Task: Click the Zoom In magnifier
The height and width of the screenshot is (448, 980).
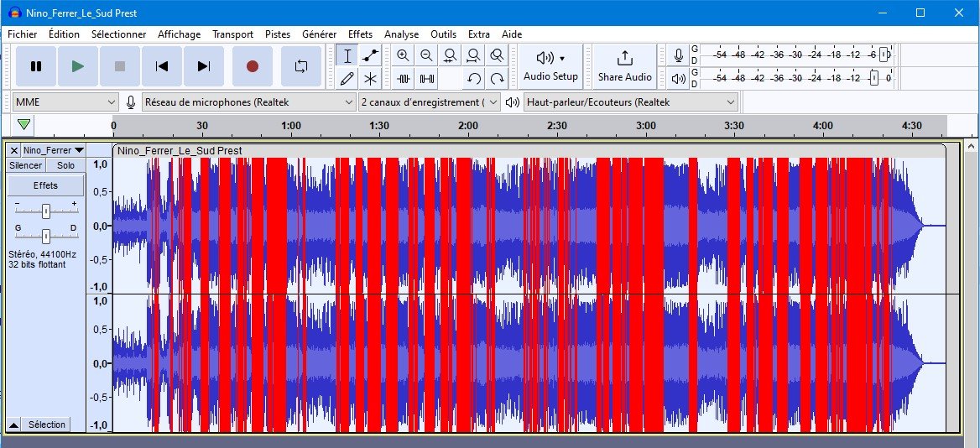Action: pyautogui.click(x=403, y=55)
